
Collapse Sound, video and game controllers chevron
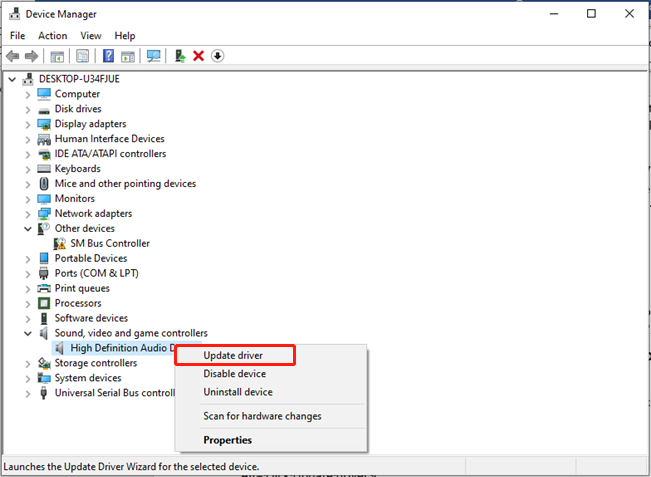28,333
